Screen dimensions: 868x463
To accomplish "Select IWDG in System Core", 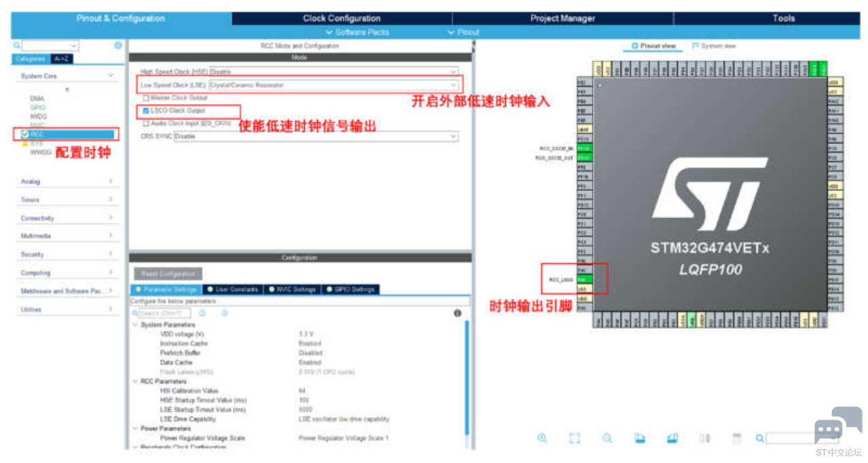I will click(38, 116).
